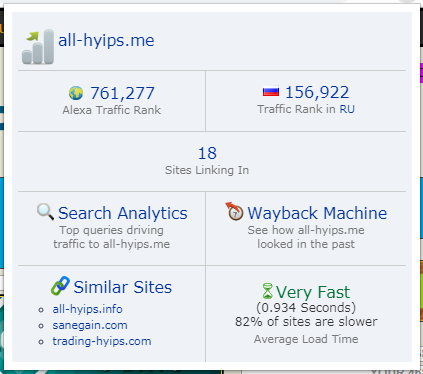
Task: Click the globe icon beside global rank
Action: (76, 93)
